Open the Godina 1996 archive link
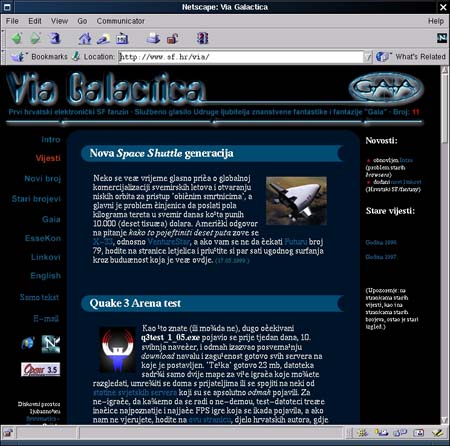Image resolution: width=450 pixels, height=446 pixels. (381, 242)
